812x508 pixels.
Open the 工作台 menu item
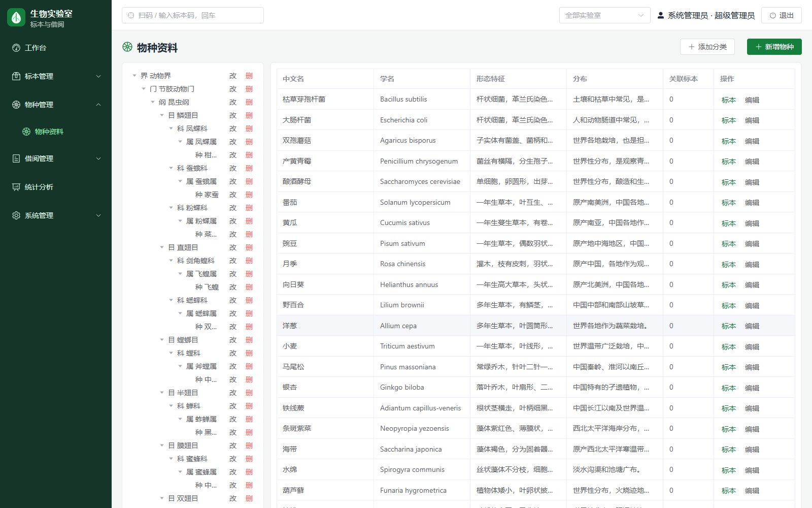(x=56, y=48)
